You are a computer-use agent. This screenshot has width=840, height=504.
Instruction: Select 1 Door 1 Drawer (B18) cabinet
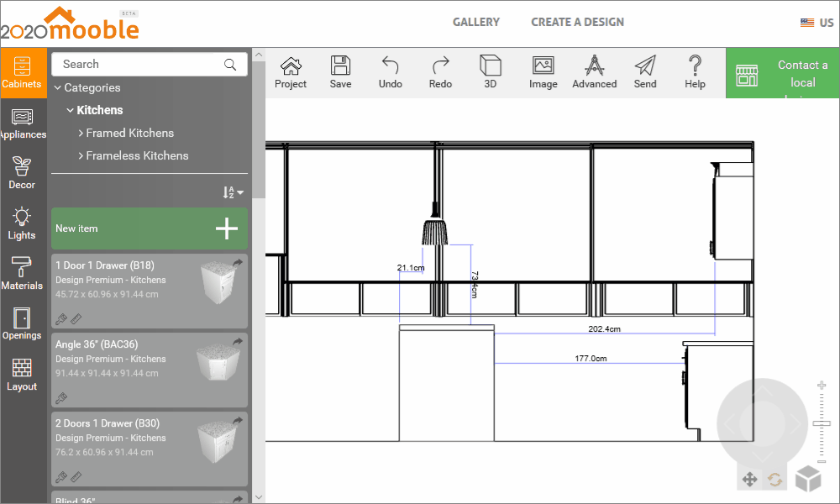click(150, 291)
